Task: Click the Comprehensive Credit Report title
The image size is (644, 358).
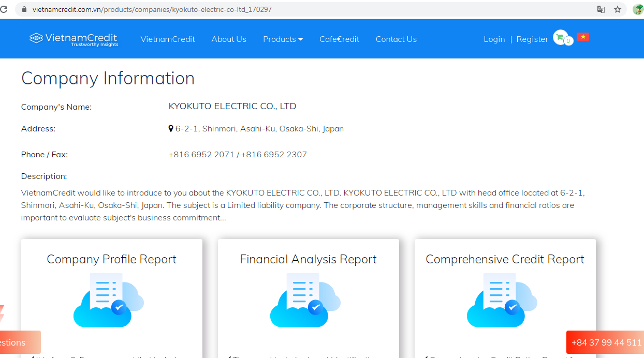Action: (505, 259)
